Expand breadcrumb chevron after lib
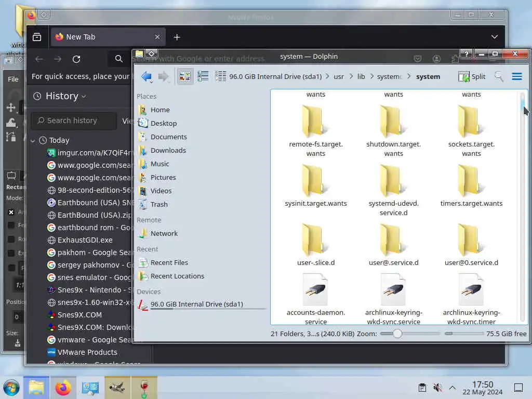Image resolution: width=532 pixels, height=399 pixels. [371, 77]
